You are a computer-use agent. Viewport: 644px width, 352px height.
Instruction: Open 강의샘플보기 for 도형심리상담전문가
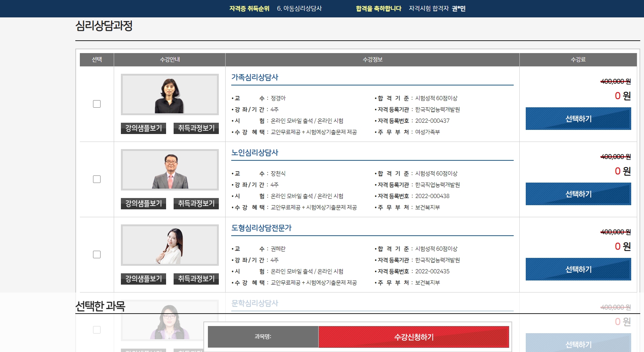[x=143, y=279]
